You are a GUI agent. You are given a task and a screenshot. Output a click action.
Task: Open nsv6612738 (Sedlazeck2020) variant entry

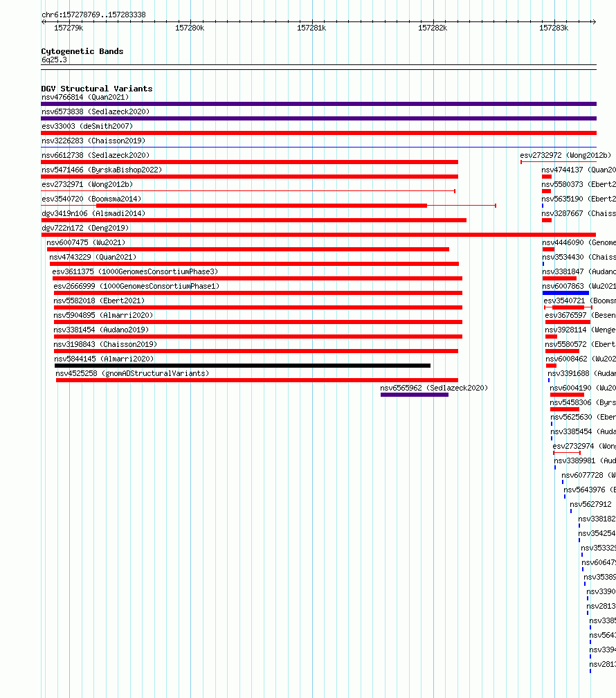(96, 155)
